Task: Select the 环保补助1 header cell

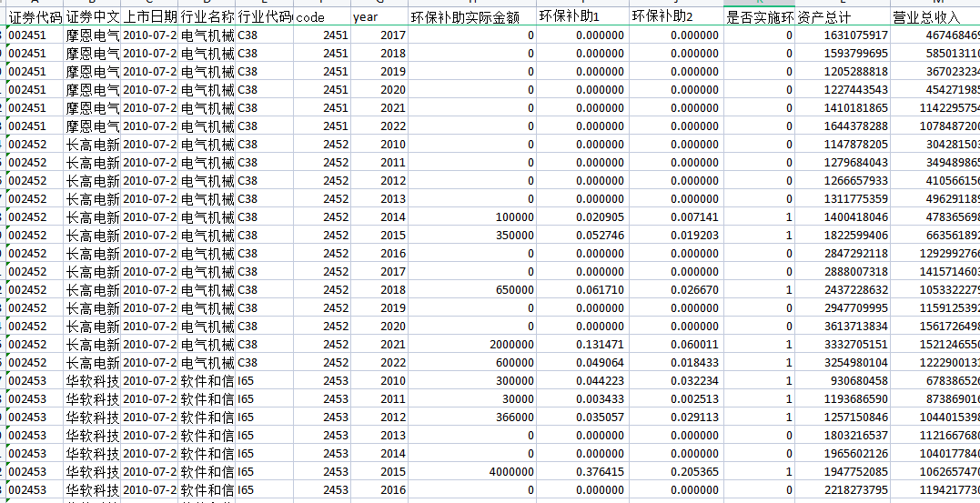Action: point(583,17)
